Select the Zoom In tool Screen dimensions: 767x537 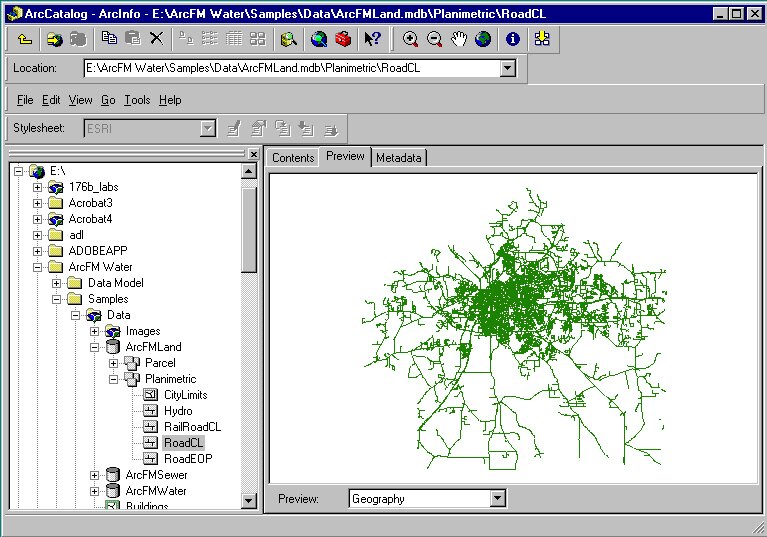(410, 39)
